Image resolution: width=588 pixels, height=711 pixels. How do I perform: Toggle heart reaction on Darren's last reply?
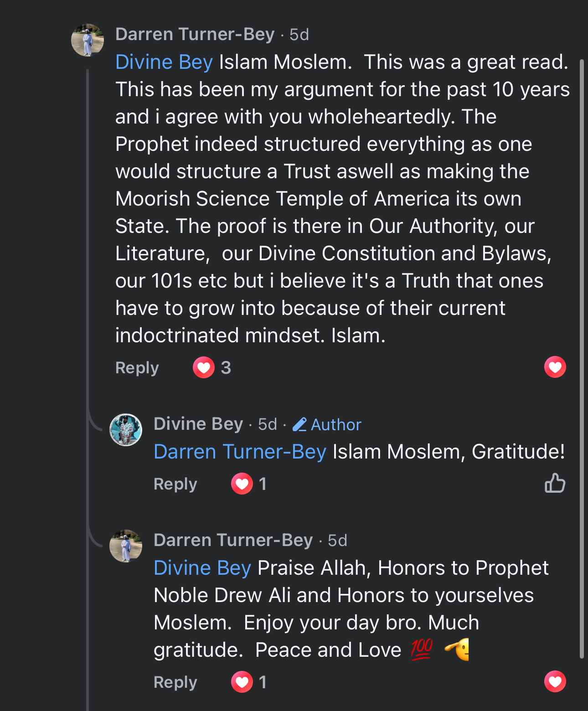pyautogui.click(x=555, y=681)
